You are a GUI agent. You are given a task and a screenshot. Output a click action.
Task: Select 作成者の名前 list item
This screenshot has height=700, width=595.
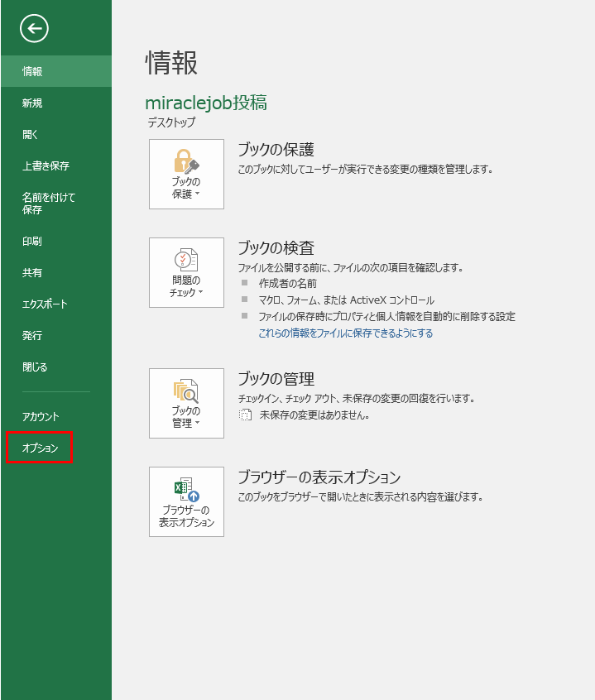(288, 284)
